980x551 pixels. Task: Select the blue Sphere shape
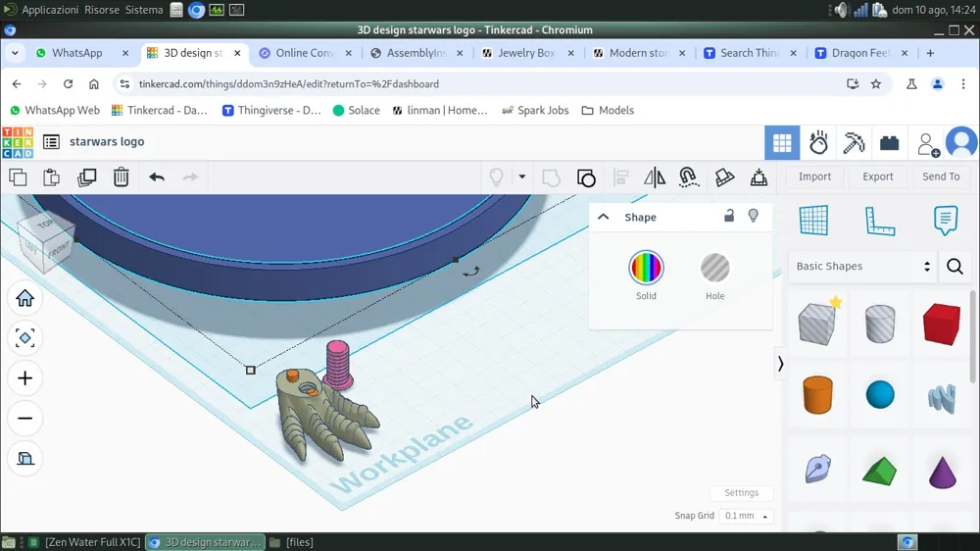(x=880, y=395)
